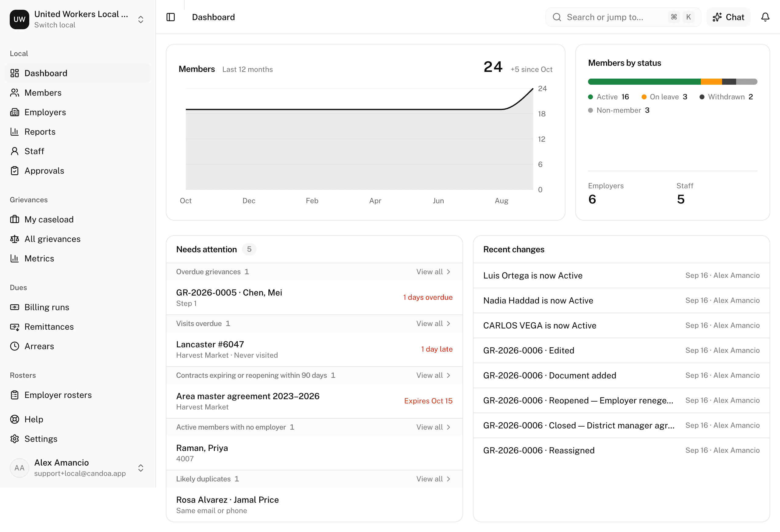
Task: Click the Employers building icon
Action: point(14,112)
